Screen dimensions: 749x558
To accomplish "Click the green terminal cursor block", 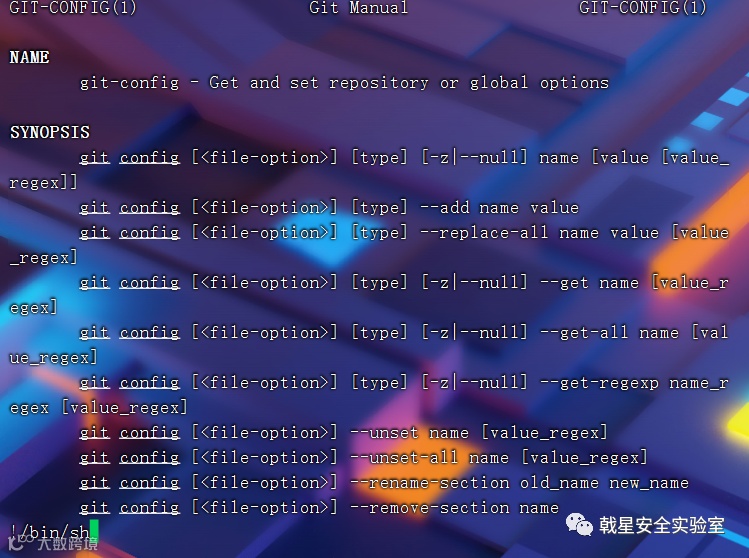I will tap(94, 530).
